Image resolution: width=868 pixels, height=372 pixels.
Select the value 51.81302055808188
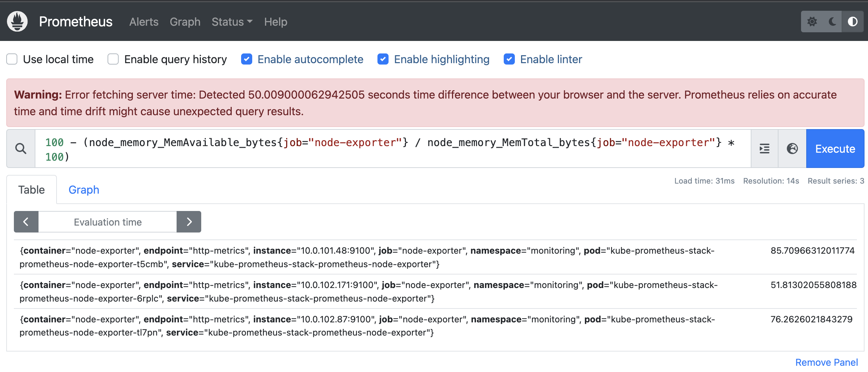click(x=814, y=285)
